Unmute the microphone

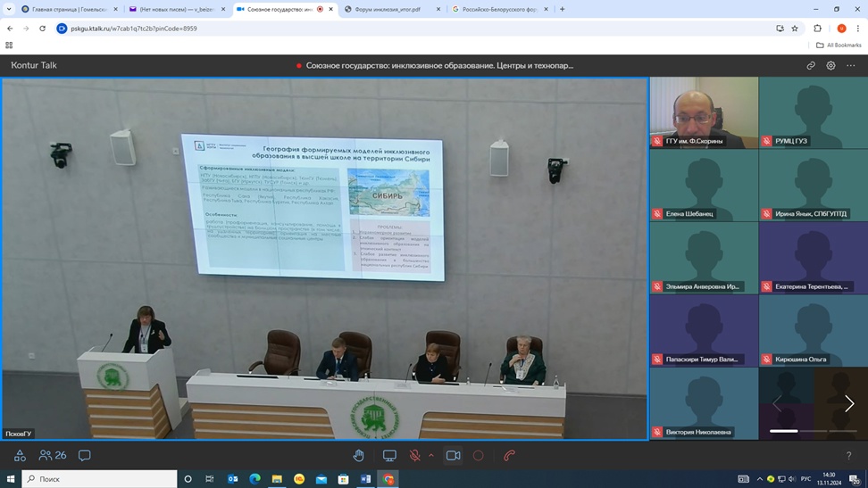click(414, 455)
